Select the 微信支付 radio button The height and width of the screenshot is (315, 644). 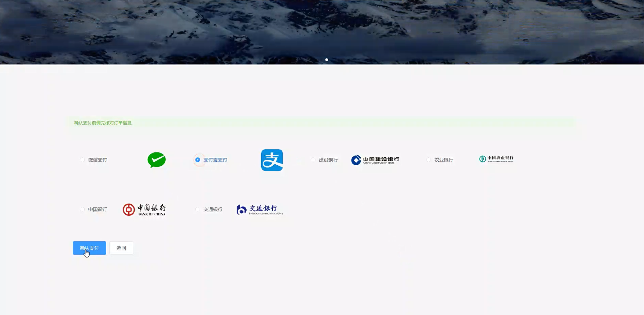(82, 159)
